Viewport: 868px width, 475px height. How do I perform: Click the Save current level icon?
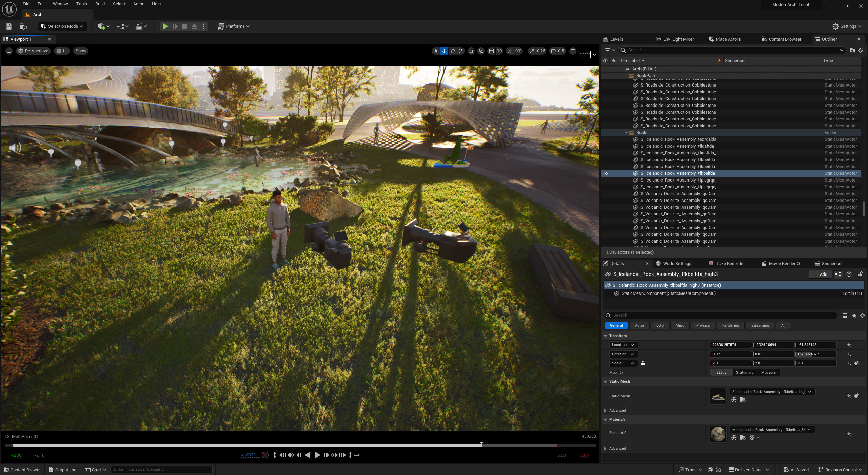(x=9, y=26)
